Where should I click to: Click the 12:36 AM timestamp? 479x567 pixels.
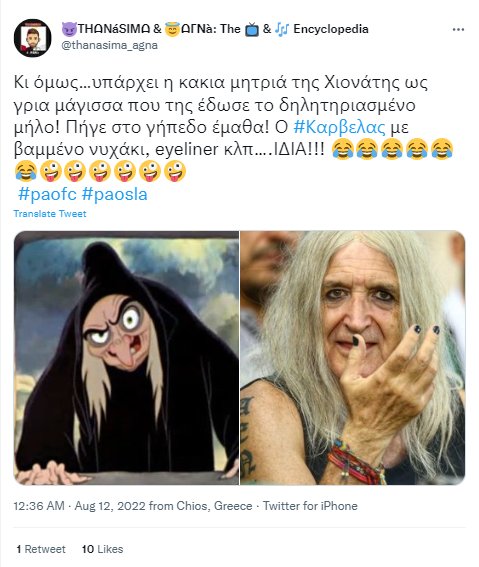(x=39, y=506)
